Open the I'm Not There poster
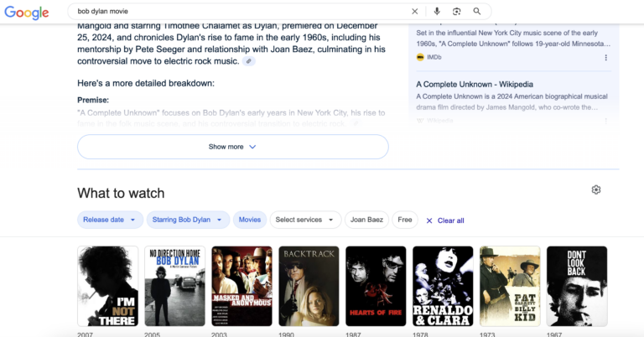The width and height of the screenshot is (644, 337). [107, 286]
